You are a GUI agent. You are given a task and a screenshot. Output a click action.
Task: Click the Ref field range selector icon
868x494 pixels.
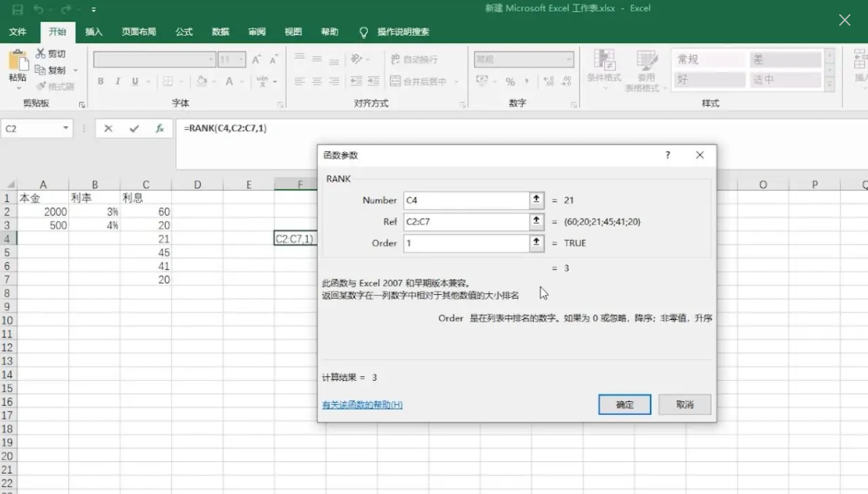(x=537, y=221)
